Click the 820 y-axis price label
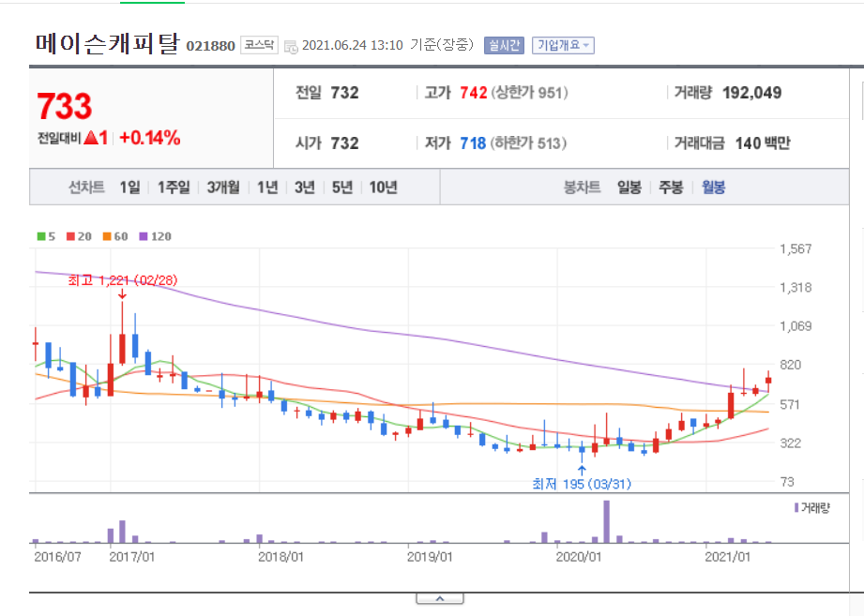This screenshot has height=616, width=864. 790,365
